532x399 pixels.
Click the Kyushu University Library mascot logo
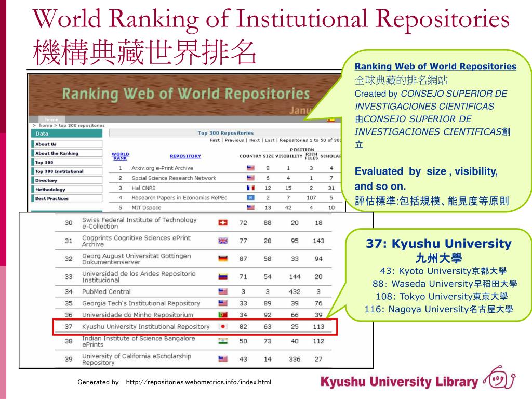500,377
